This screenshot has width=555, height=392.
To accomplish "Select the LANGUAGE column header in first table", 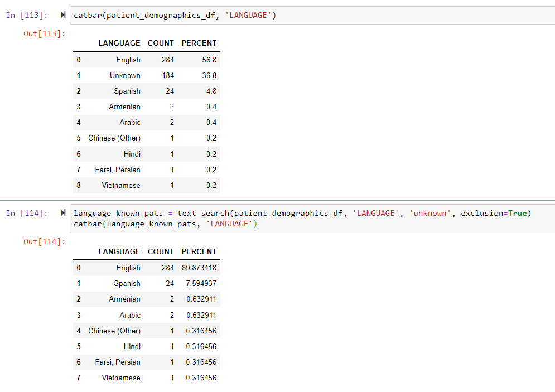I will tap(119, 43).
